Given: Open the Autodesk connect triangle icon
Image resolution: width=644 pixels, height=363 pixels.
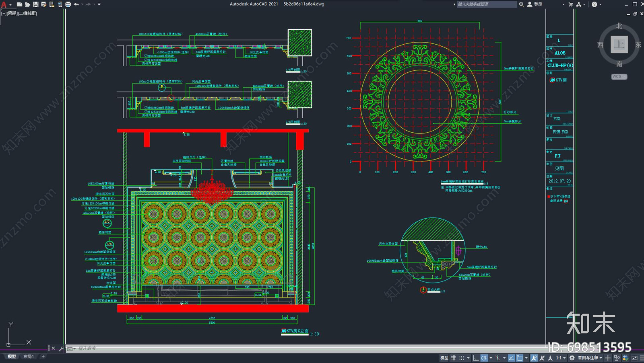Looking at the screenshot, I should [x=579, y=4].
